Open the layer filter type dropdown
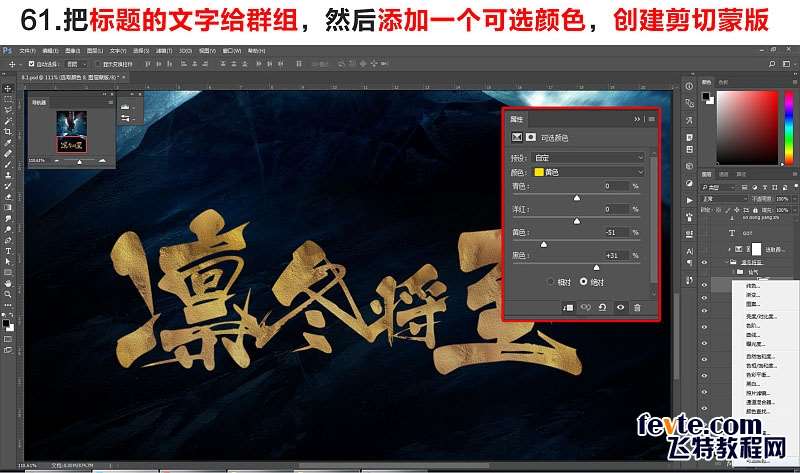The width and height of the screenshot is (800, 473). pyautogui.click(x=718, y=187)
